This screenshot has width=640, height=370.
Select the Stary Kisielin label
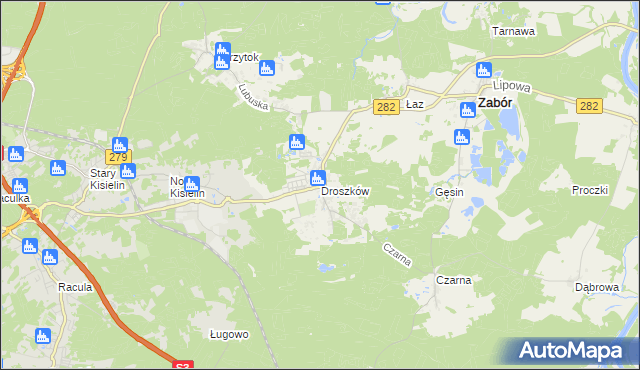click(x=107, y=179)
